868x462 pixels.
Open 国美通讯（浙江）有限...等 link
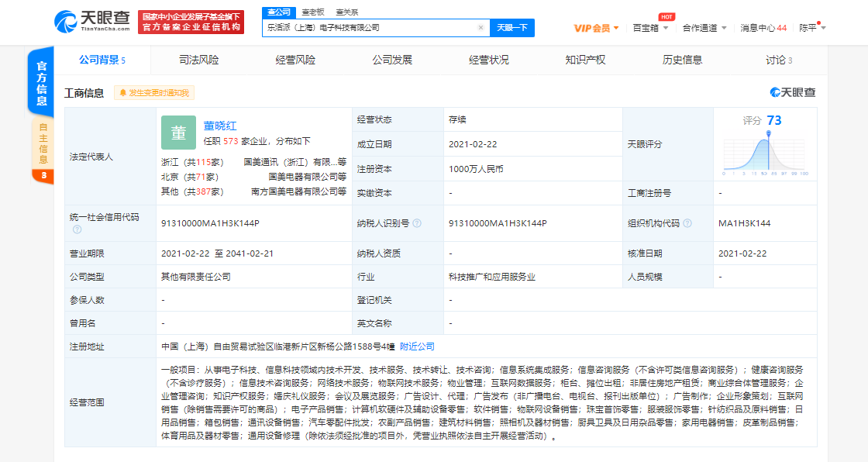(295, 162)
